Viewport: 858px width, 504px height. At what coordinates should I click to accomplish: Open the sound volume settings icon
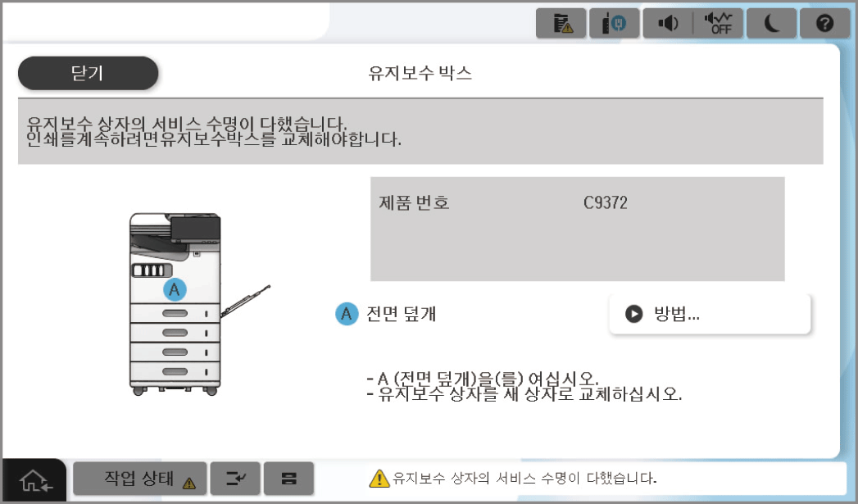coord(668,24)
